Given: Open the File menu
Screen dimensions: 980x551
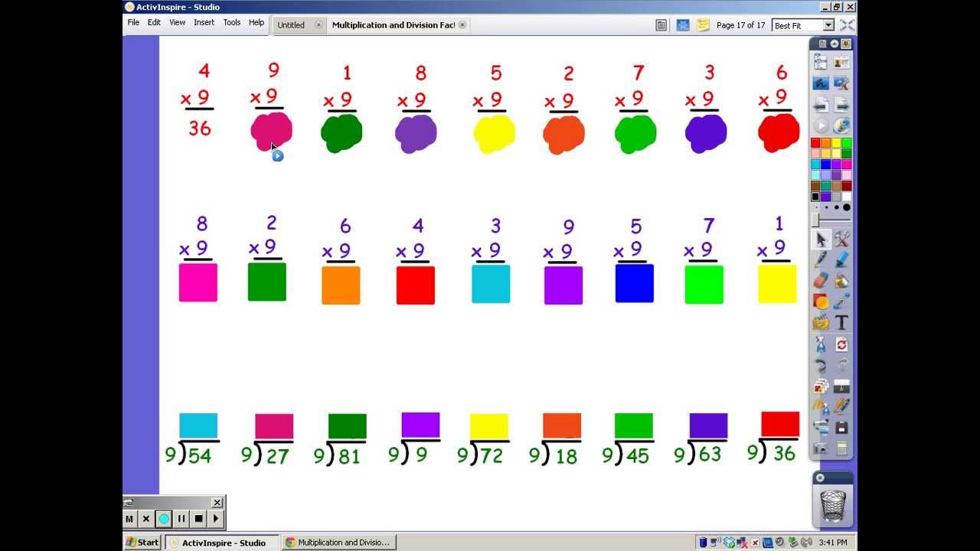Looking at the screenshot, I should coord(133,22).
